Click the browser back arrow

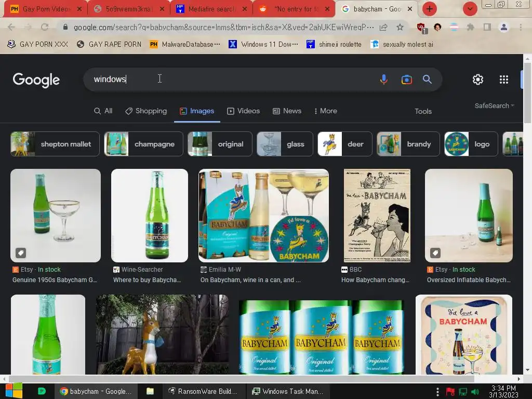point(11,27)
